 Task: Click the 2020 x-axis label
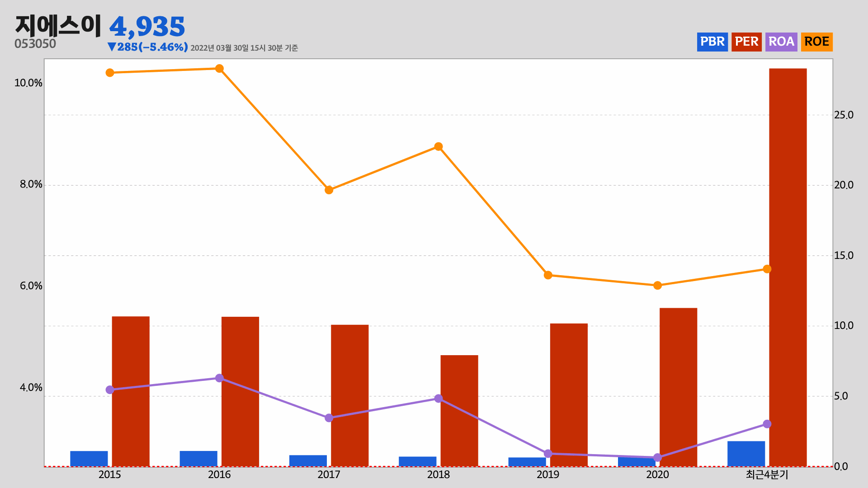click(657, 474)
